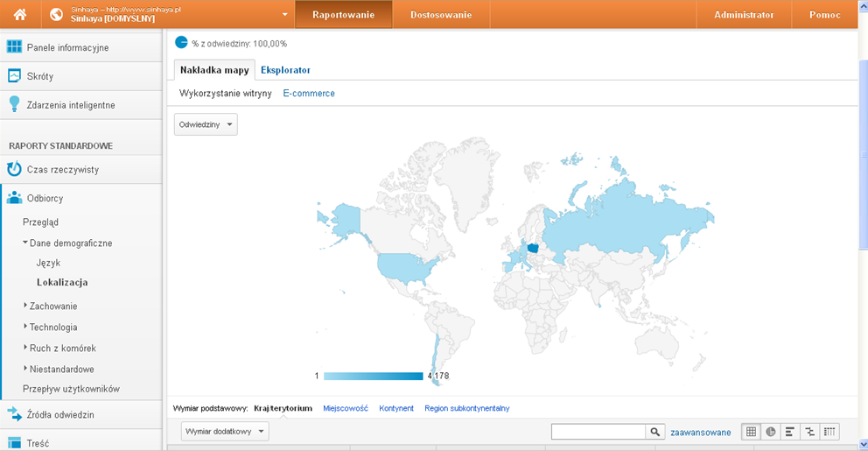Switch to the Eksplorator tab

pyautogui.click(x=285, y=70)
